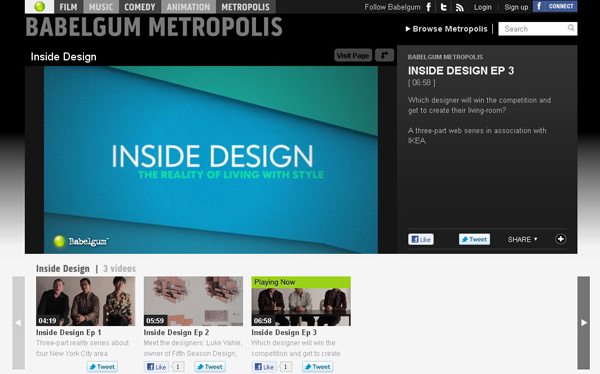This screenshot has width=600, height=374.
Task: Click the Visit Page button
Action: (353, 56)
